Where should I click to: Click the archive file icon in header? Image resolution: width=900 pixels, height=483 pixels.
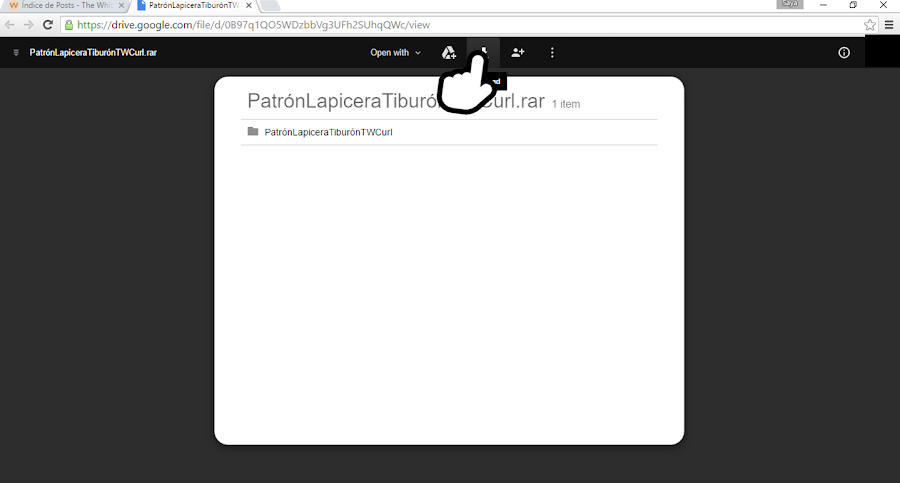[x=16, y=53]
